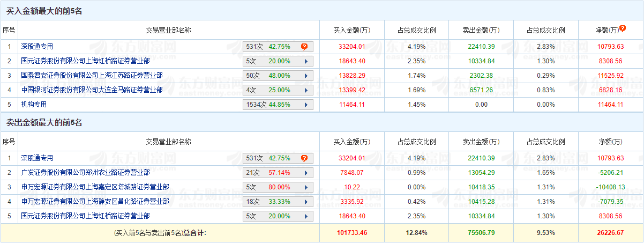Click the arrow icon next to 1534次 44.85%
Image resolution: width=644 pixels, height=243 pixels.
(306, 105)
